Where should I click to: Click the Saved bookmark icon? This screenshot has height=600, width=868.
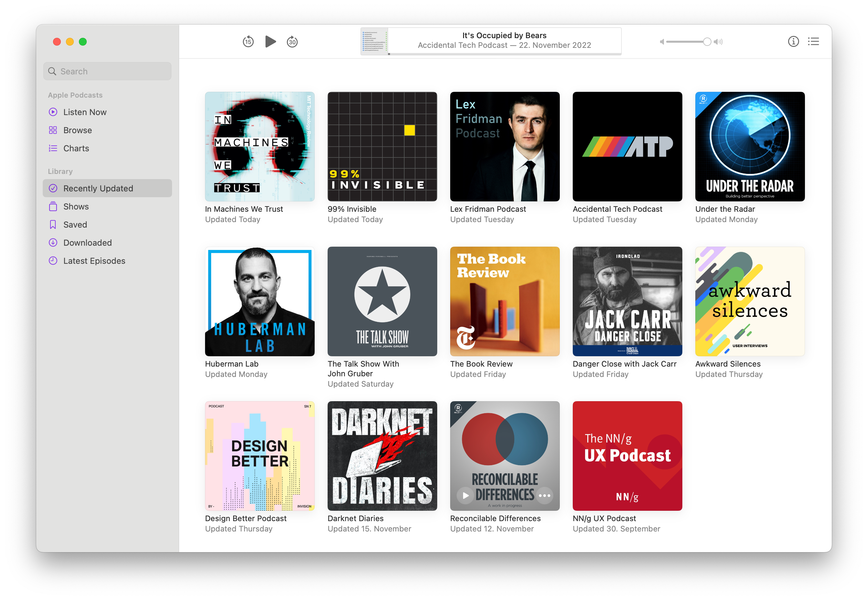pyautogui.click(x=53, y=224)
